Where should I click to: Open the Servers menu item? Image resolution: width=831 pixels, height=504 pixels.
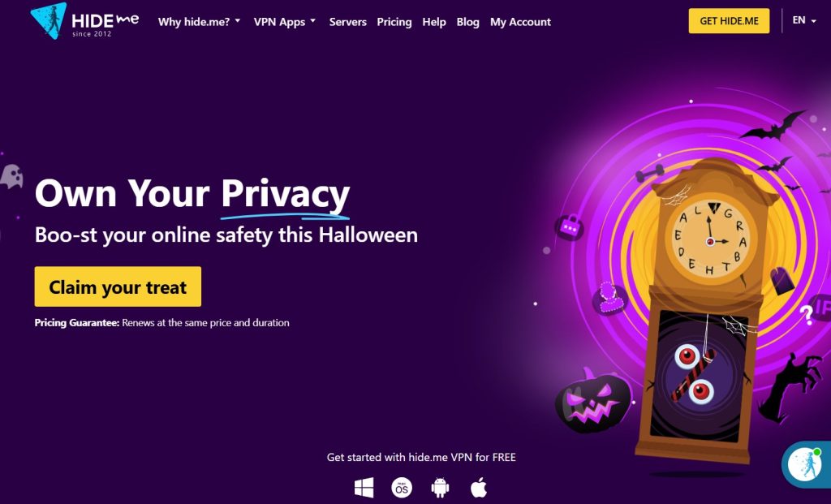point(347,22)
